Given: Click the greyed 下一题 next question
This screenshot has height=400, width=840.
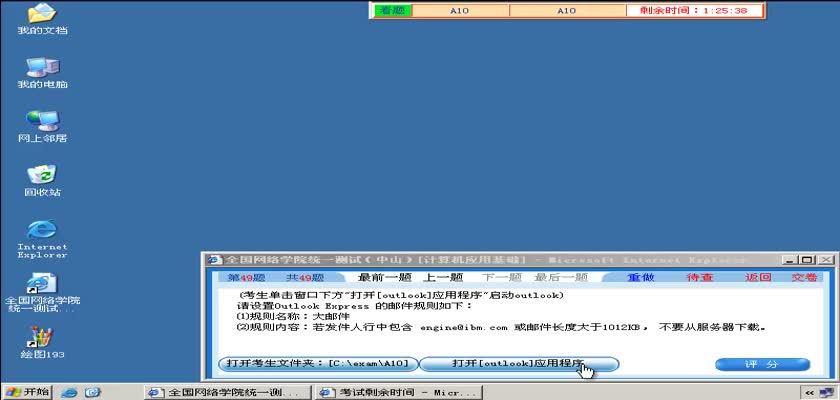Looking at the screenshot, I should point(501,277).
